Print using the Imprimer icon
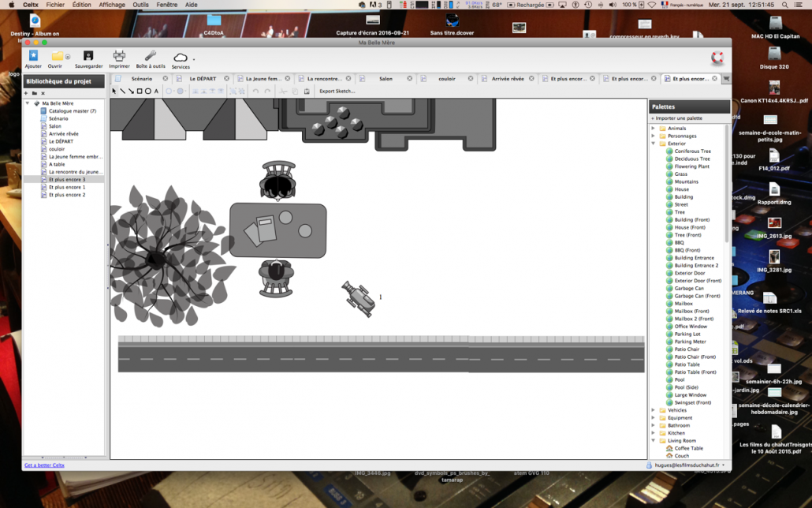The width and height of the screenshot is (812, 508). [119, 55]
